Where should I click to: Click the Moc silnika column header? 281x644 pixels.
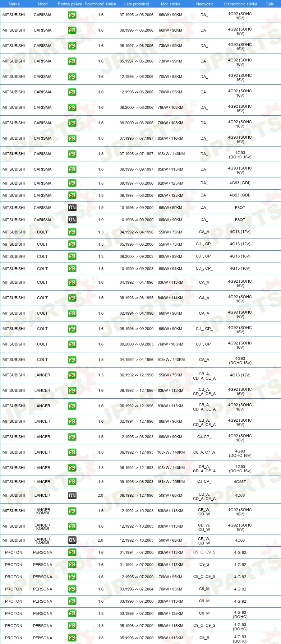(171, 4)
